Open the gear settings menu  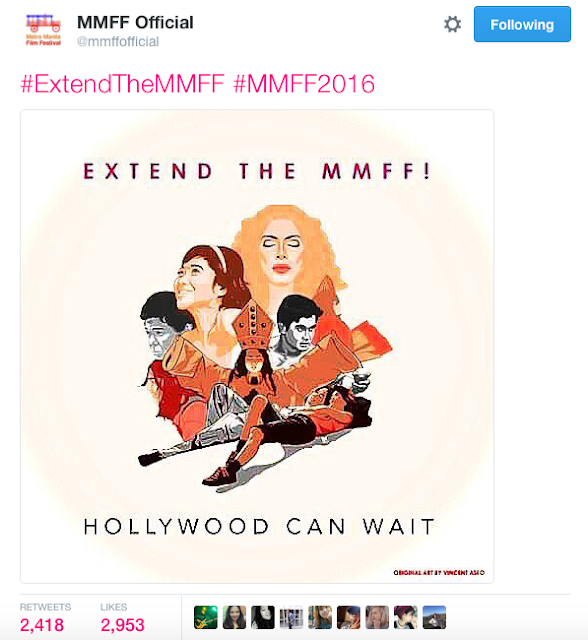point(452,24)
